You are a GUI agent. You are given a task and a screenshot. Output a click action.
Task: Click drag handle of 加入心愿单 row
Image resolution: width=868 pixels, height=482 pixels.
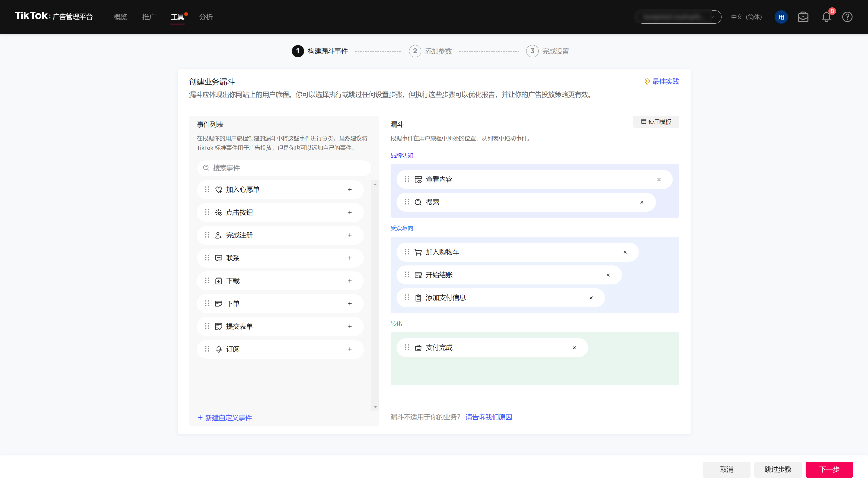(x=207, y=189)
